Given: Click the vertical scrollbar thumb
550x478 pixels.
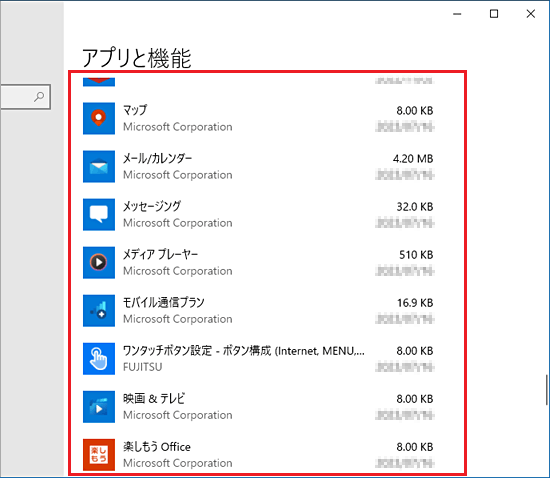Looking at the screenshot, I should [x=546, y=390].
